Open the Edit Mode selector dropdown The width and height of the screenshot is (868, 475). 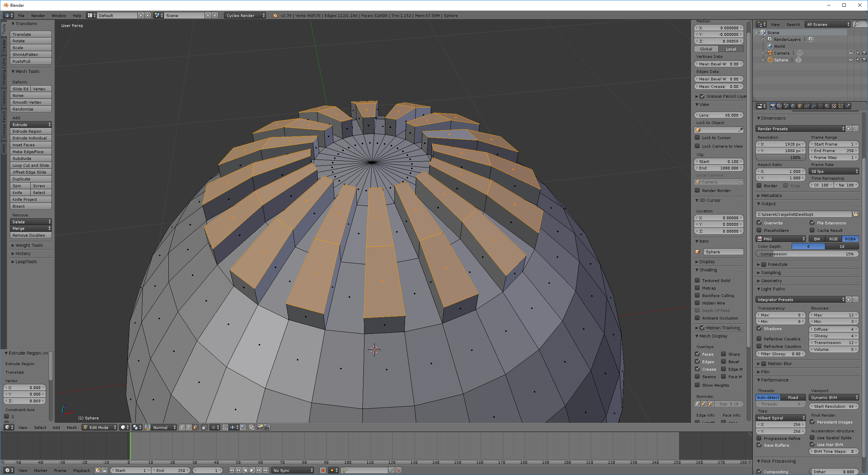coord(100,427)
